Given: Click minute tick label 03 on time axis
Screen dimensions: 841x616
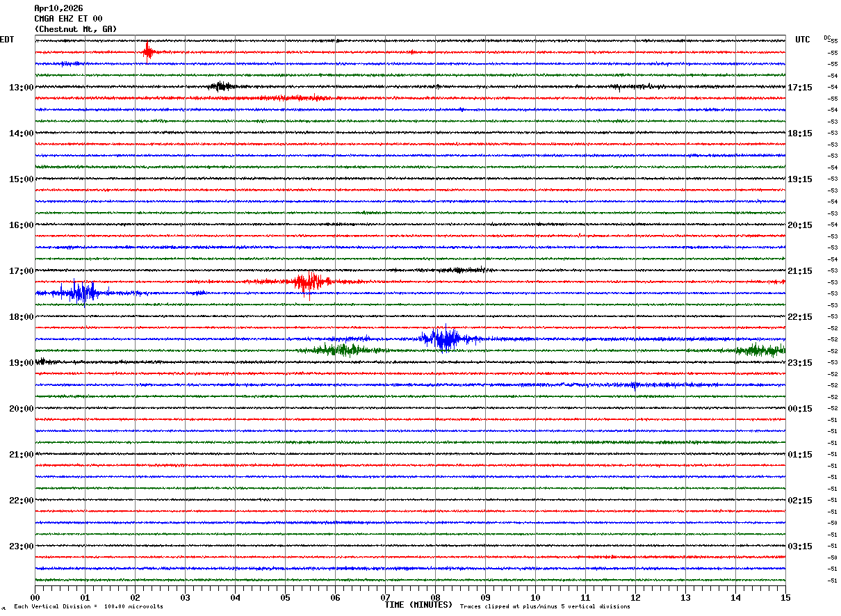Looking at the screenshot, I should (x=185, y=598).
